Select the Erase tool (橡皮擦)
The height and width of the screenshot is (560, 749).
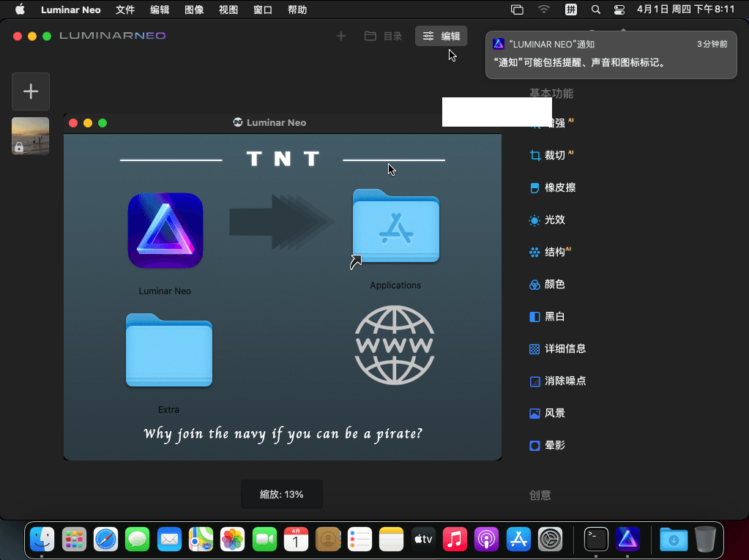point(553,187)
